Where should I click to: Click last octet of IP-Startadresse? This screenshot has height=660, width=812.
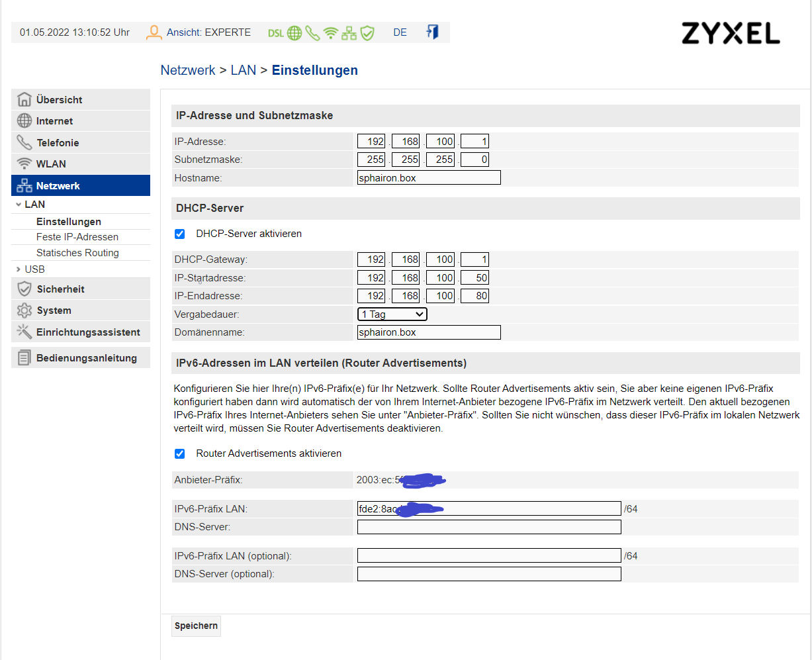click(x=474, y=278)
